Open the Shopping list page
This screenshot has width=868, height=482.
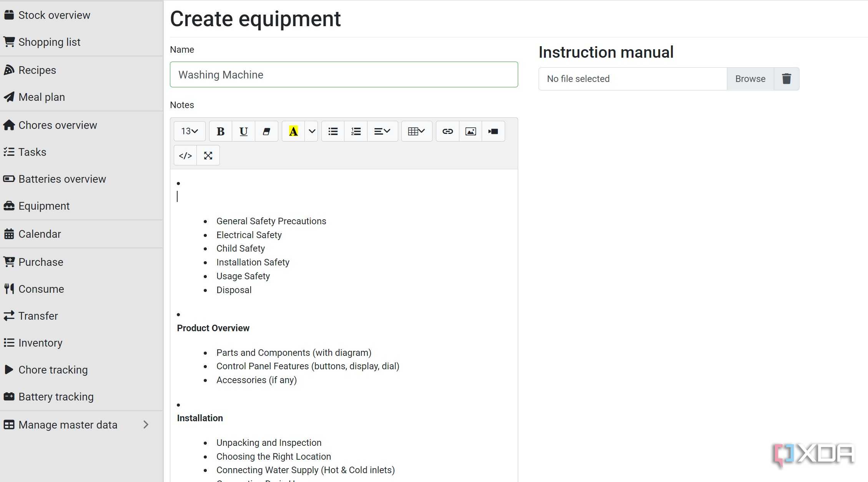(x=81, y=42)
